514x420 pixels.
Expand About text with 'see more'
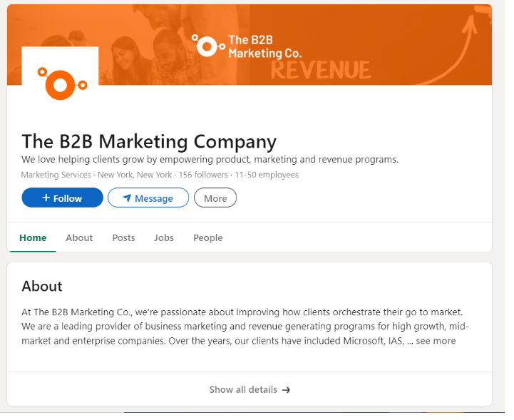pyautogui.click(x=436, y=341)
